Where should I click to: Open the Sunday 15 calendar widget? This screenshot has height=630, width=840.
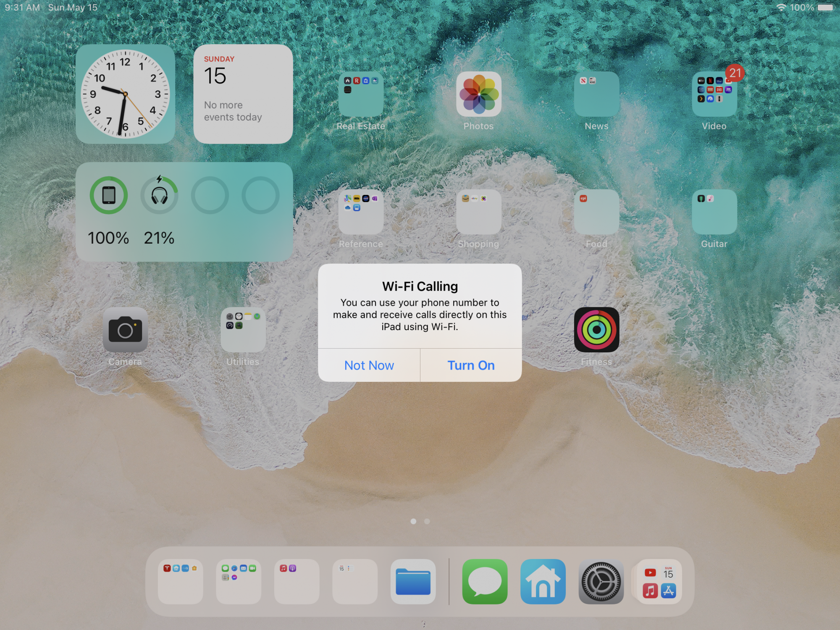(243, 94)
